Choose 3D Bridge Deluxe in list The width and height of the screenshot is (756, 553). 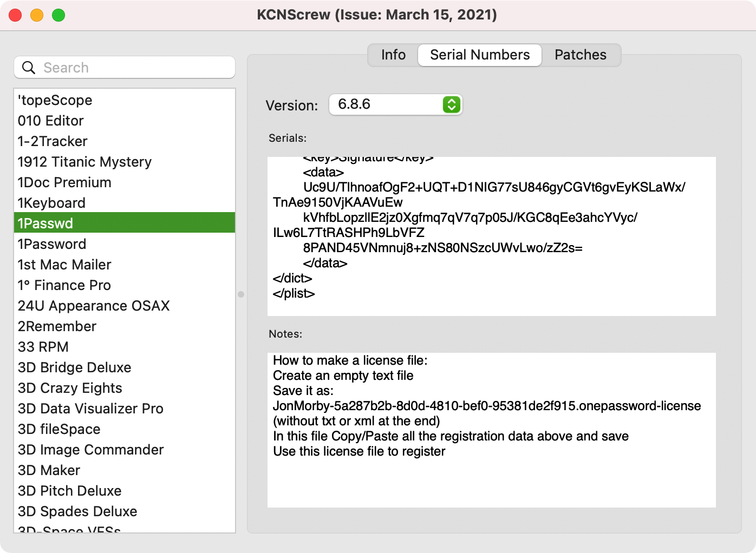[75, 367]
